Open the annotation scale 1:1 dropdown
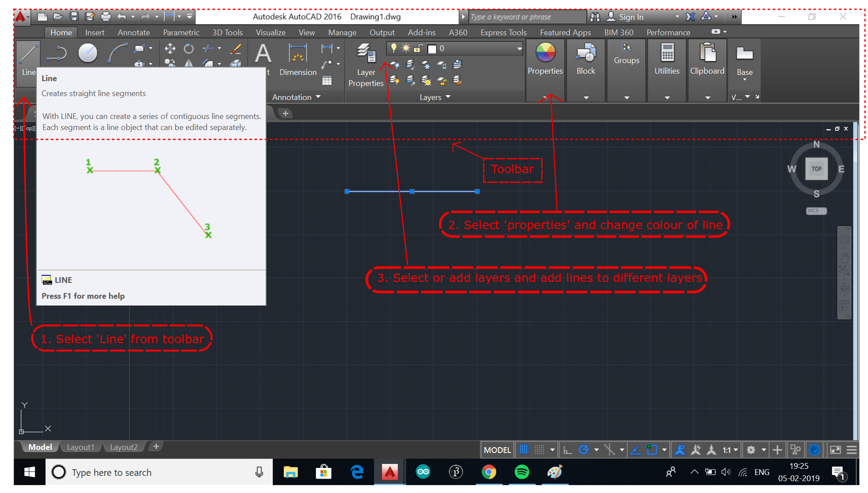 730,450
